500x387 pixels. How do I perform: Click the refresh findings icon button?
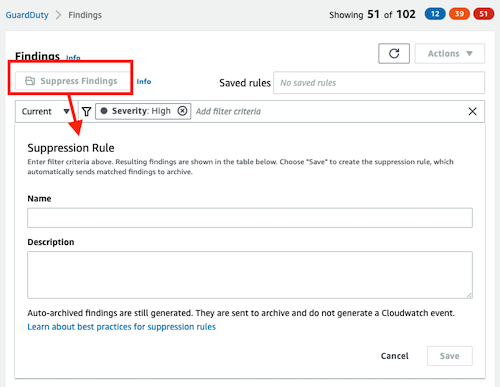[394, 53]
